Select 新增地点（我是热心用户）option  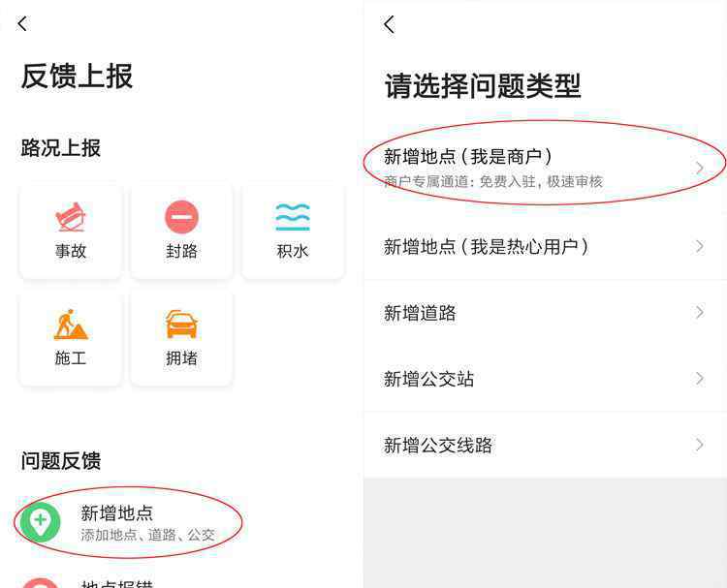click(x=545, y=246)
